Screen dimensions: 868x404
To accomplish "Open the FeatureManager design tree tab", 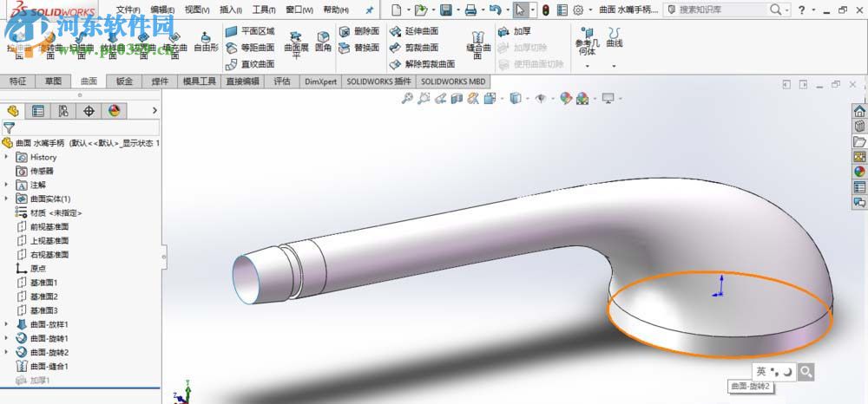I will pyautogui.click(x=13, y=111).
